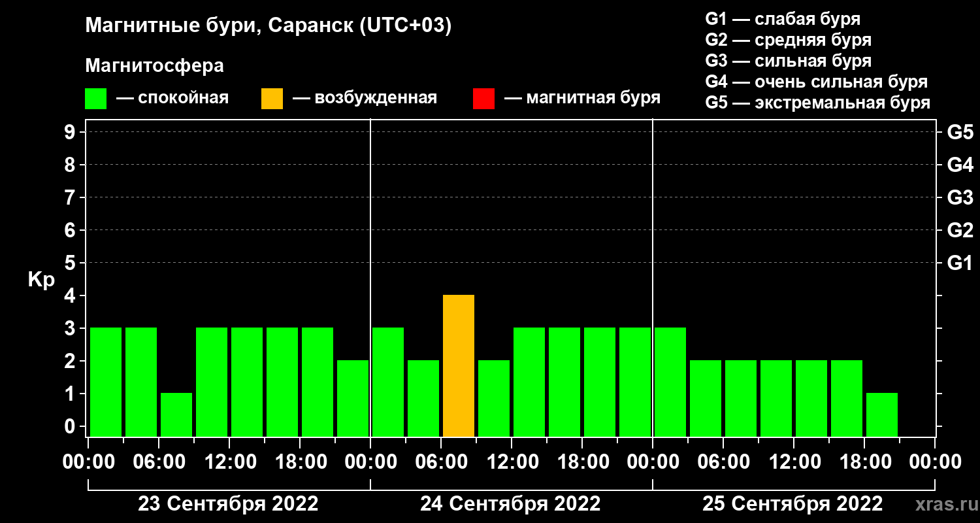Select the only Kp 3 bar on 25 September

[670, 382]
